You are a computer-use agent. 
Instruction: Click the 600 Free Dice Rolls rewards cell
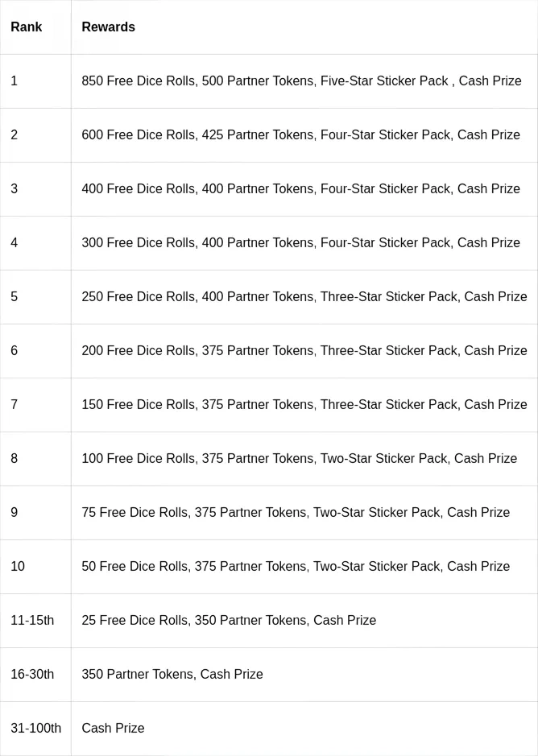300,135
